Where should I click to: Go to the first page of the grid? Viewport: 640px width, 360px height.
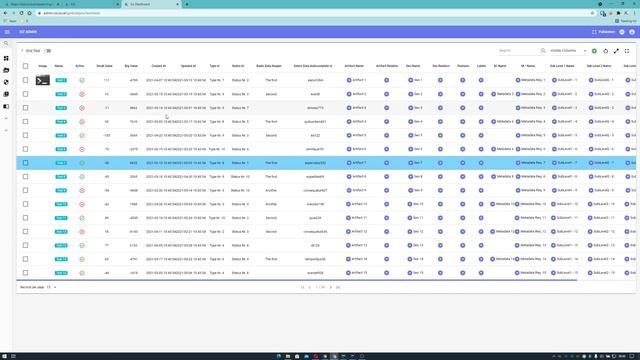click(x=302, y=287)
